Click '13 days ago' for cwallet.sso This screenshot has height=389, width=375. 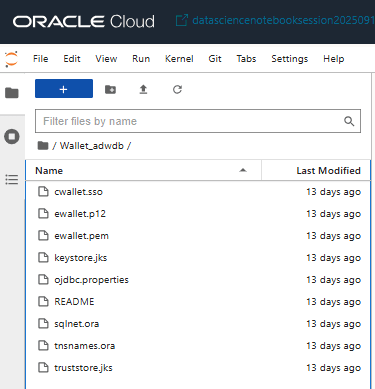pyautogui.click(x=334, y=192)
